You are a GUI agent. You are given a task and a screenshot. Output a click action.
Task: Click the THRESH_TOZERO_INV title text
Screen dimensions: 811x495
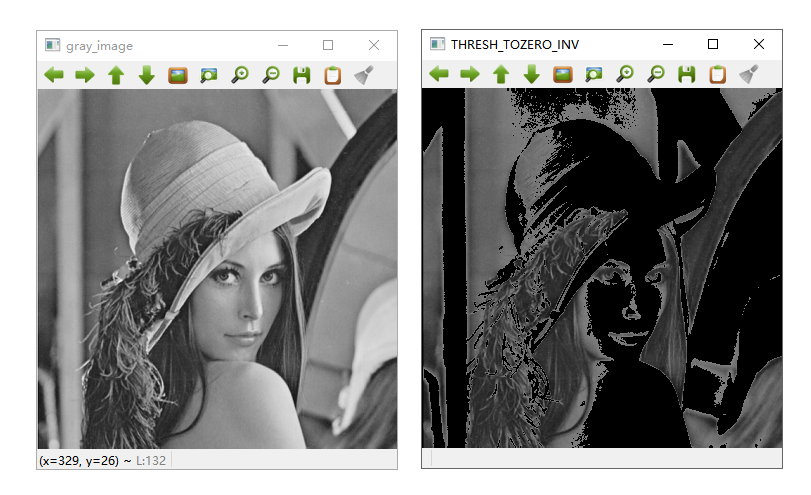point(515,45)
